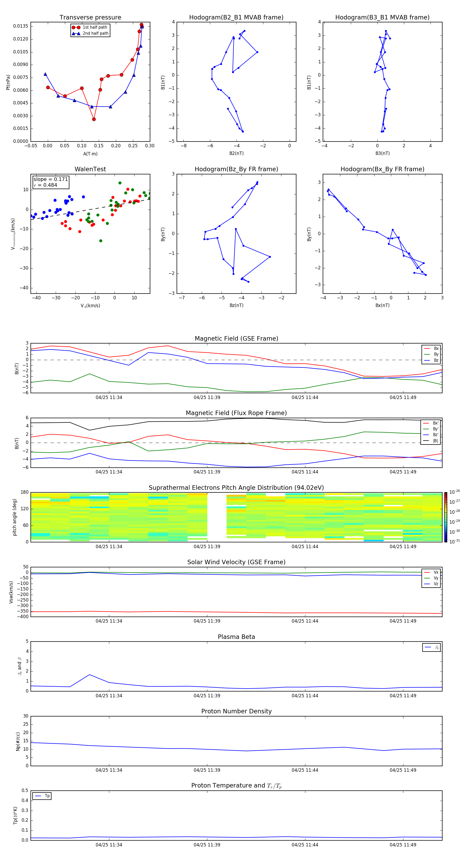Click the 'pitch angle (deg)' axis label

[14, 517]
